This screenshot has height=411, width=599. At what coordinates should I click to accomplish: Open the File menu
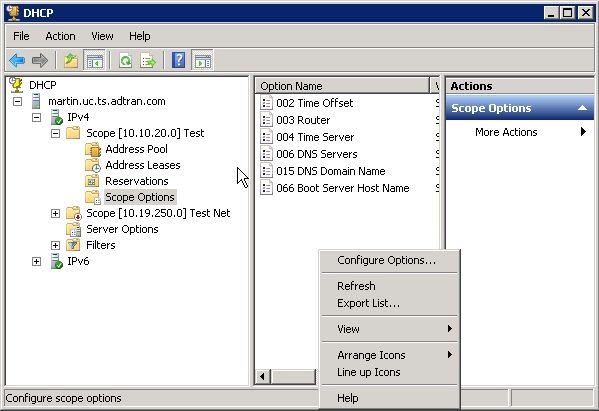tap(21, 36)
